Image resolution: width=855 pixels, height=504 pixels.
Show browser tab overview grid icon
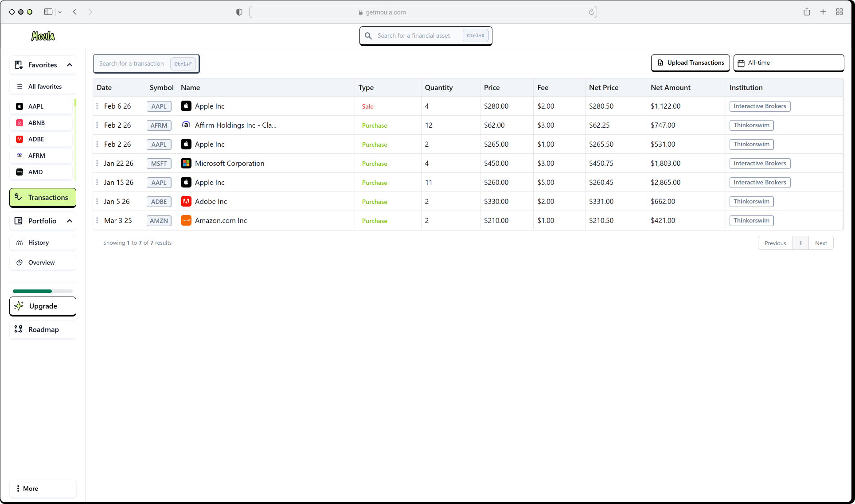click(839, 12)
